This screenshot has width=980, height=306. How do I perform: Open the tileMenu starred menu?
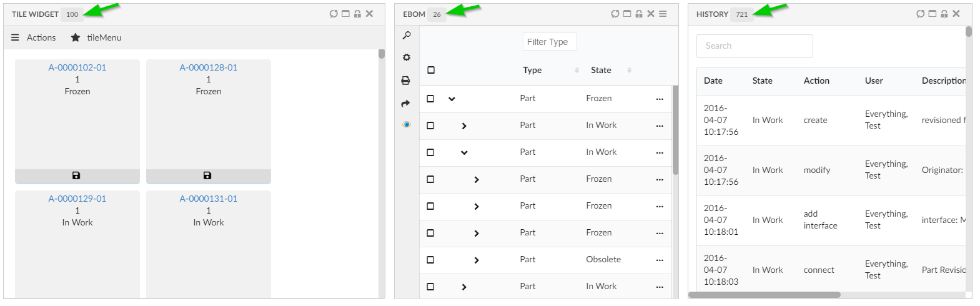pos(96,37)
